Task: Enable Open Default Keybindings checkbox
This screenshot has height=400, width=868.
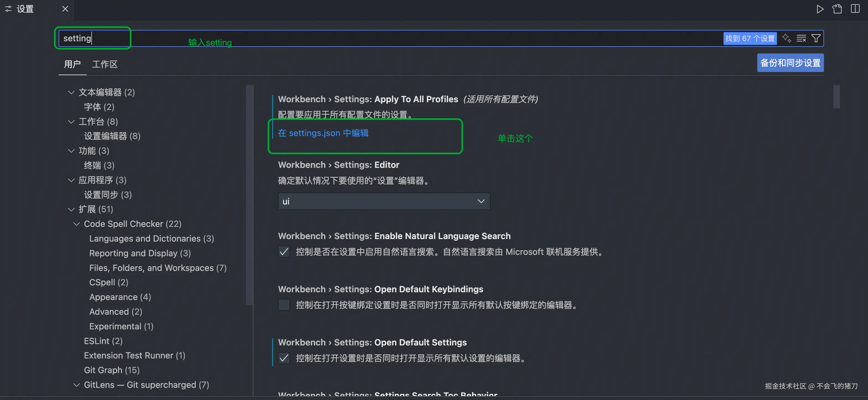Action: (x=284, y=305)
